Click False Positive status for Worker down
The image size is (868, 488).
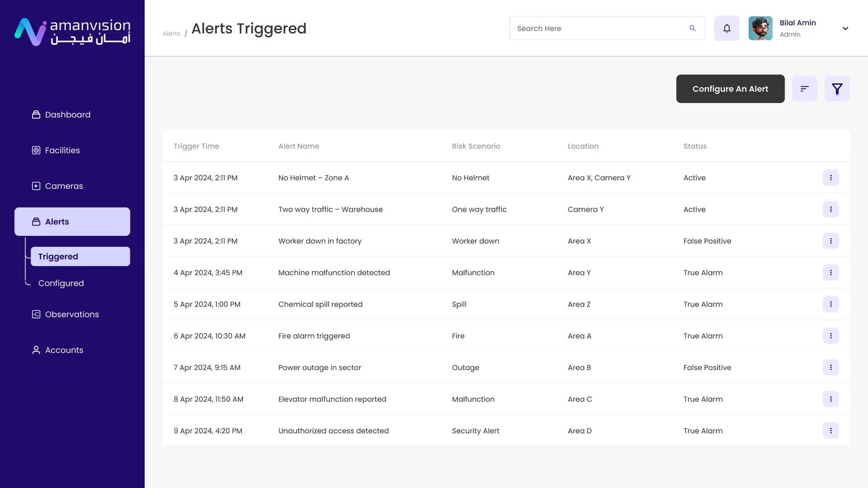707,241
